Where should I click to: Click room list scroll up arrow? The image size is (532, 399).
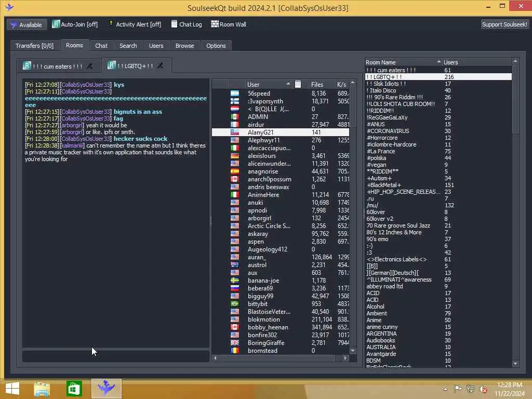tap(515, 61)
